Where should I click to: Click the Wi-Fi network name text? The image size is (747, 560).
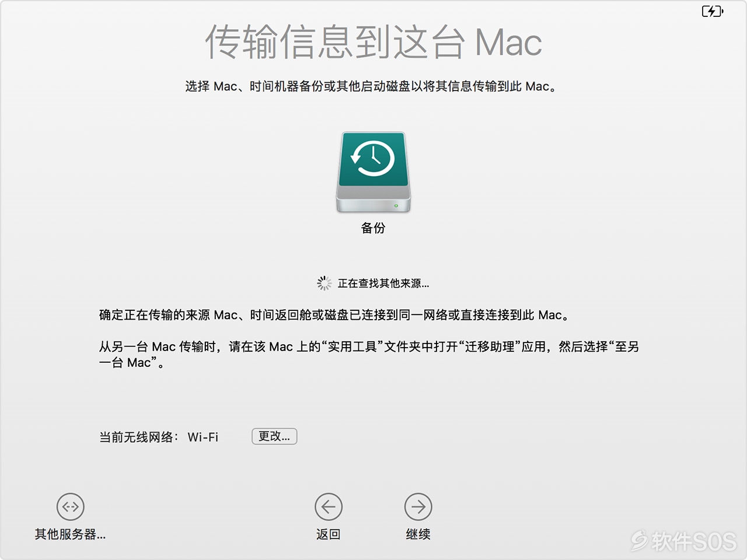coord(203,437)
